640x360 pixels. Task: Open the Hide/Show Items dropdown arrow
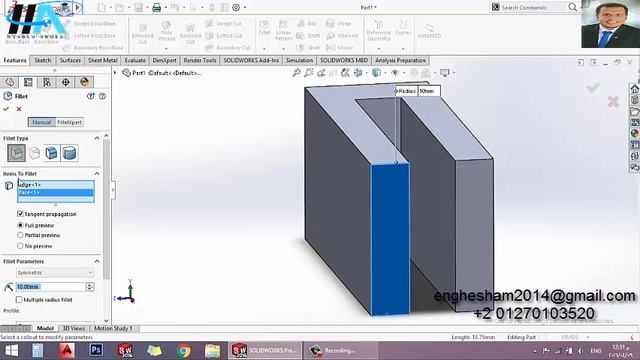pyautogui.click(x=404, y=73)
